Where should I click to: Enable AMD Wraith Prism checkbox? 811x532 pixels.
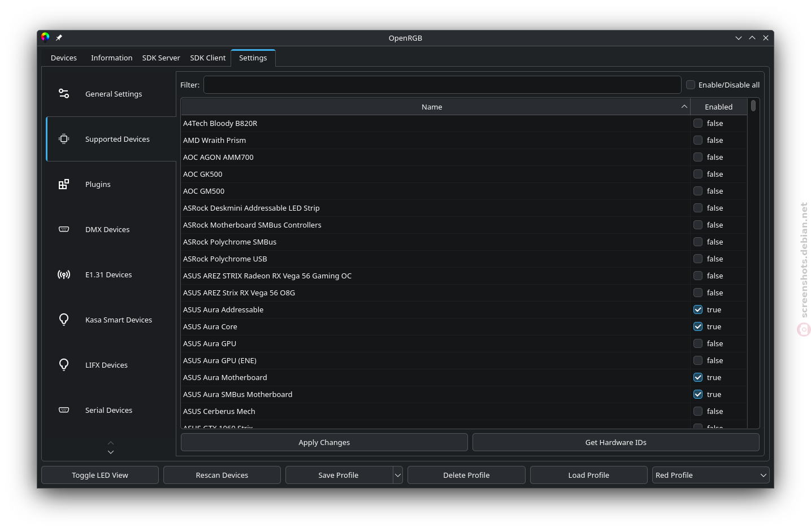(698, 140)
